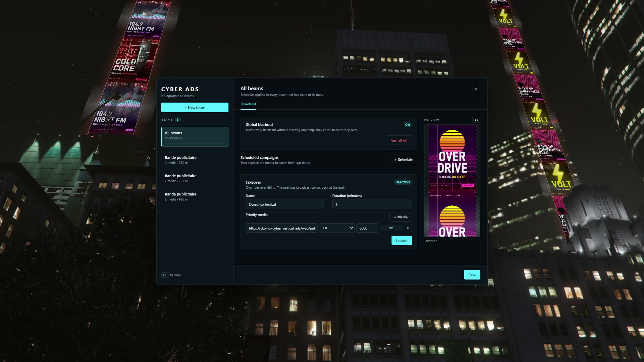Select Bande publicitaire 730 m beam

[x=195, y=160]
